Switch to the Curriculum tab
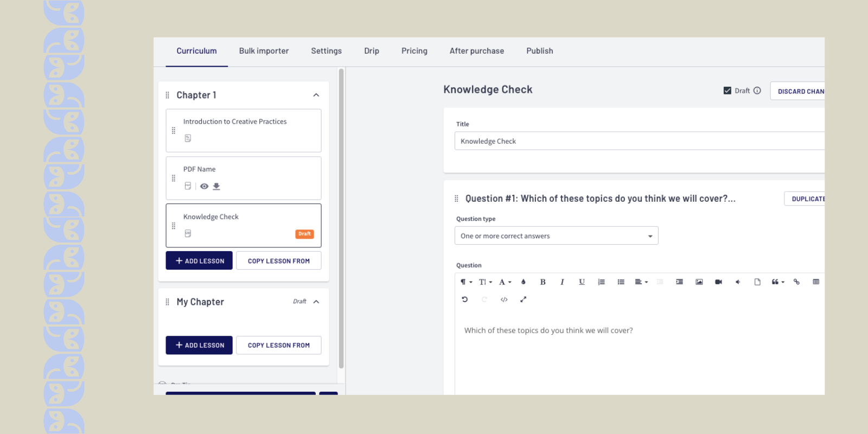The image size is (868, 434). pos(196,51)
